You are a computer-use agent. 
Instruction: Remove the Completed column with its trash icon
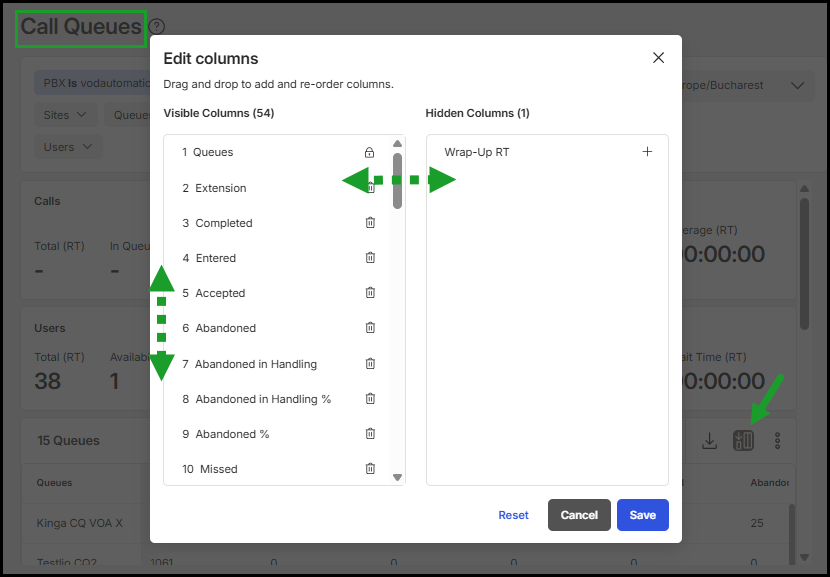(x=370, y=223)
